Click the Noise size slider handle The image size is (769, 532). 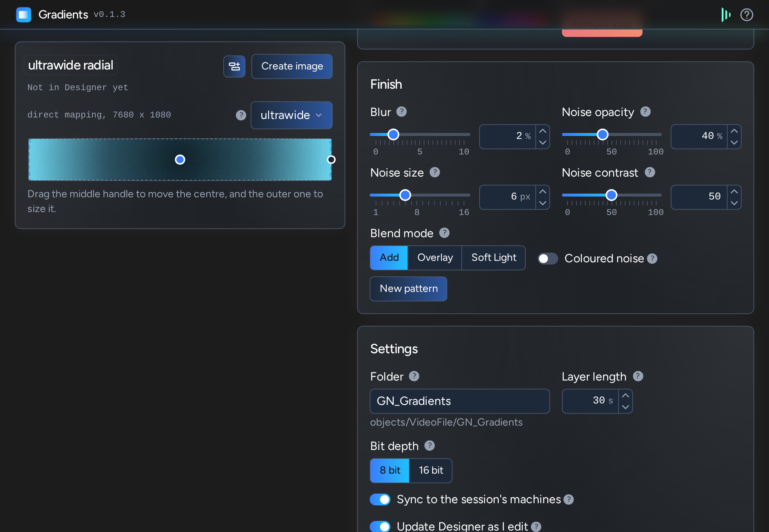pos(405,195)
